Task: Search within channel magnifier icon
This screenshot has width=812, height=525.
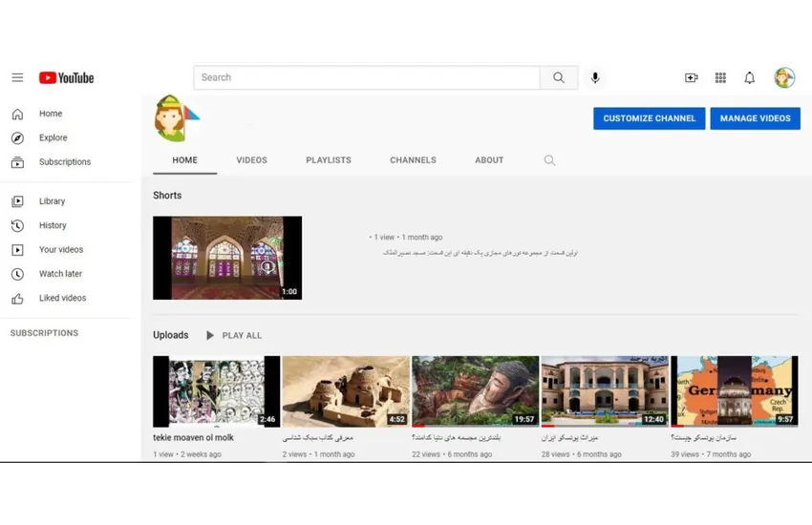Action: [x=549, y=160]
